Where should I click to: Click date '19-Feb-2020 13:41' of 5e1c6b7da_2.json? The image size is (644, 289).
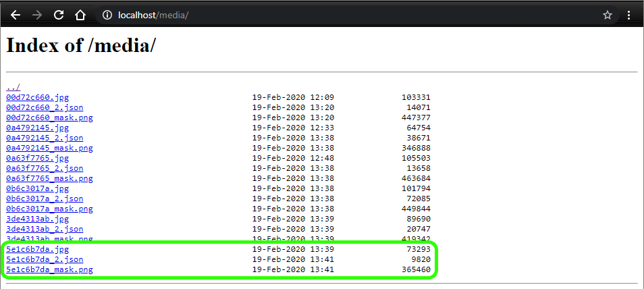(293, 260)
